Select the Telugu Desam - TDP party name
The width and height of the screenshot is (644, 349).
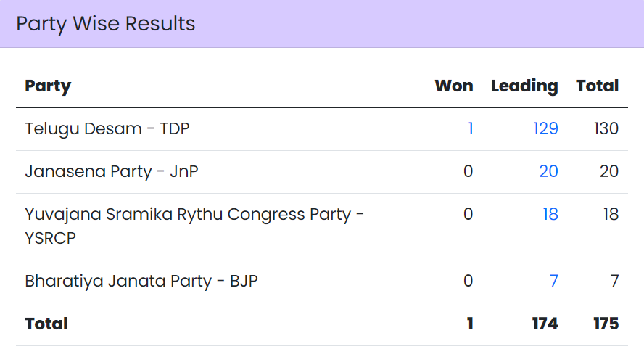107,129
